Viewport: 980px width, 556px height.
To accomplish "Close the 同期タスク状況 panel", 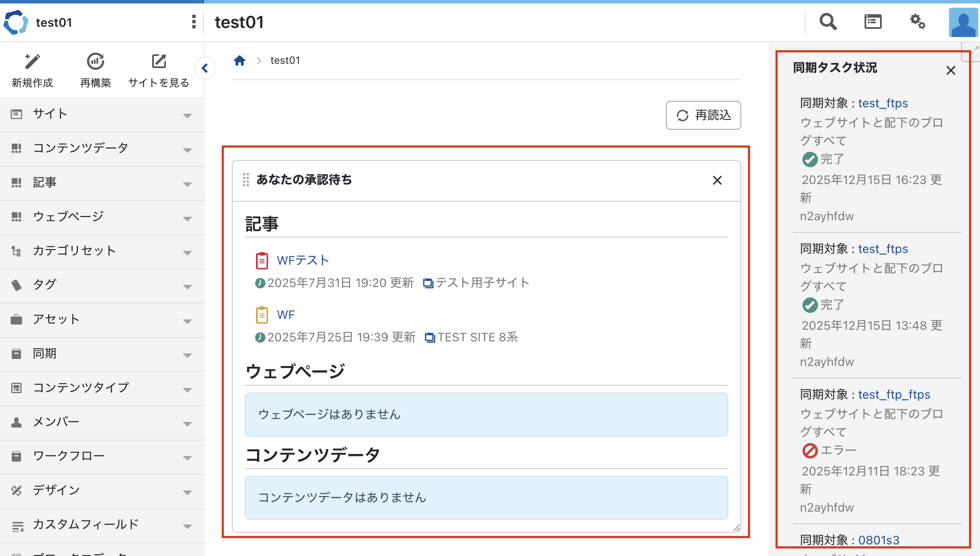I will tap(951, 70).
